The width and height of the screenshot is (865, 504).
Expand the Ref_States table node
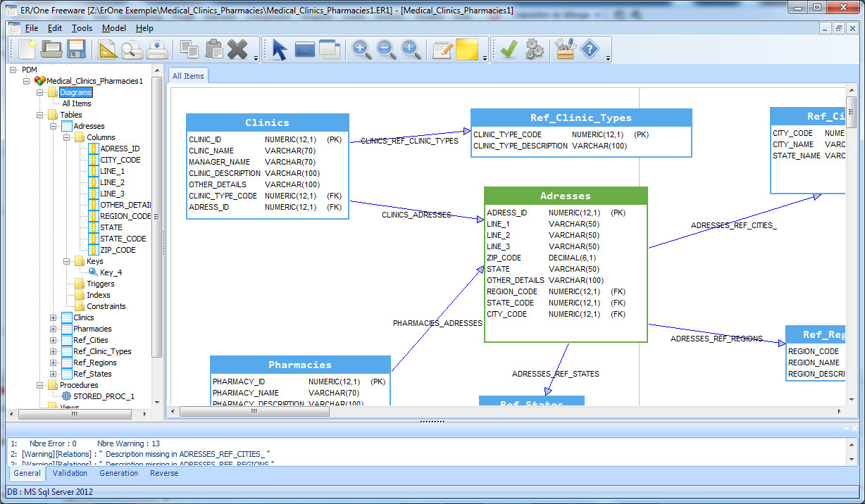click(53, 374)
